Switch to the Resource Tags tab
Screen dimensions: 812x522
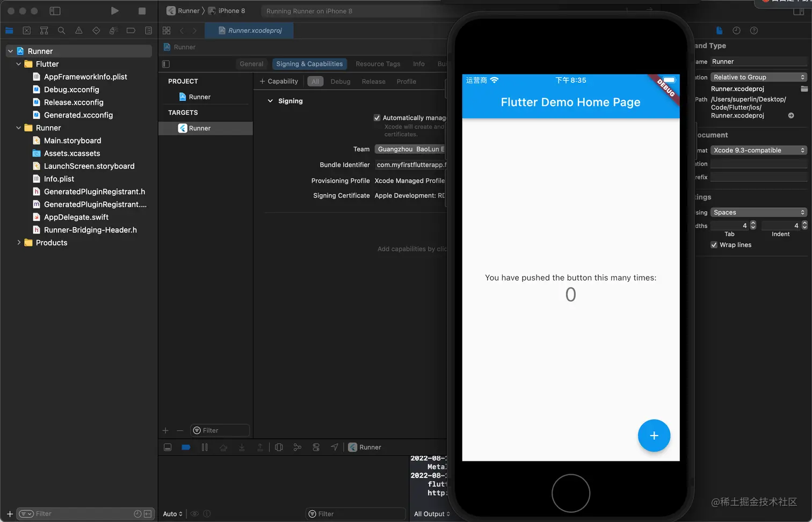(x=378, y=64)
